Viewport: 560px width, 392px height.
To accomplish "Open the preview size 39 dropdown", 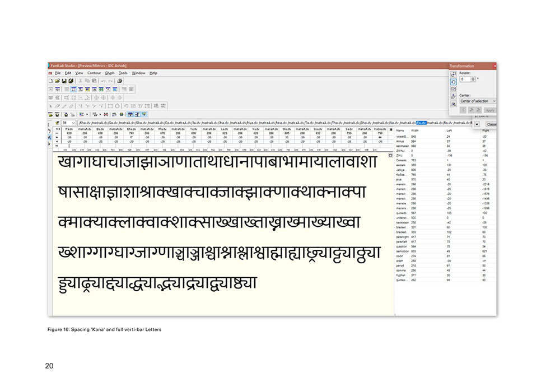I will point(73,123).
